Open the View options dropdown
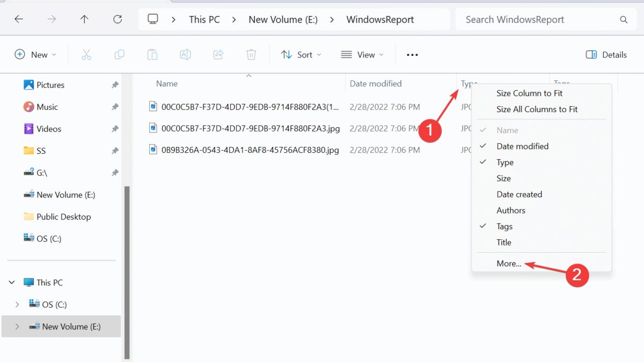 tap(362, 54)
